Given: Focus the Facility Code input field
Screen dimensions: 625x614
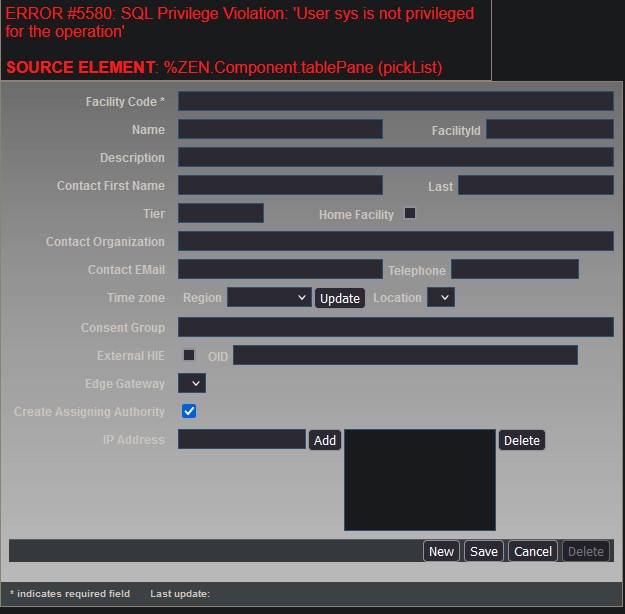Looking at the screenshot, I should [395, 101].
